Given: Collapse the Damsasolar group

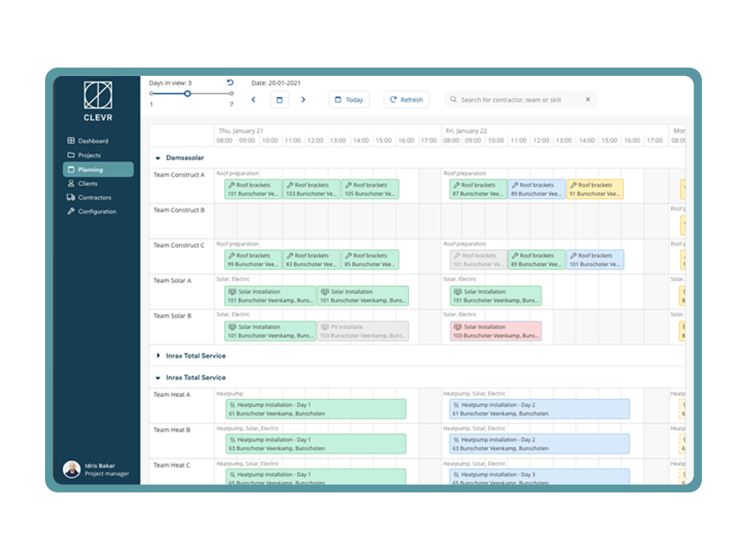Looking at the screenshot, I should click(158, 158).
